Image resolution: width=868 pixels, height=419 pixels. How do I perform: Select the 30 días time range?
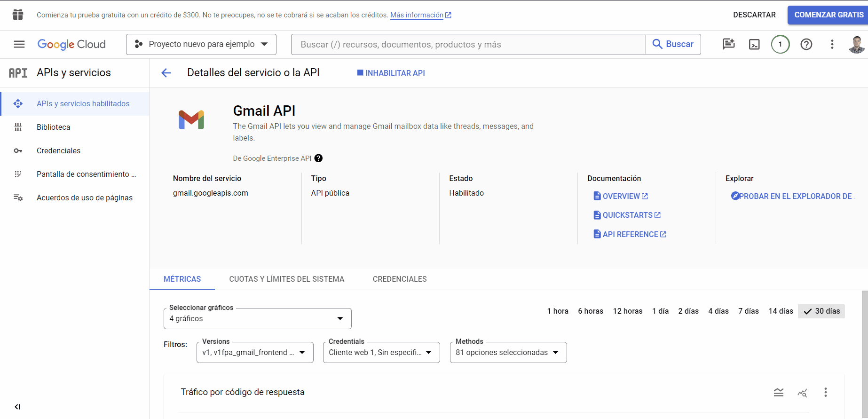(821, 311)
